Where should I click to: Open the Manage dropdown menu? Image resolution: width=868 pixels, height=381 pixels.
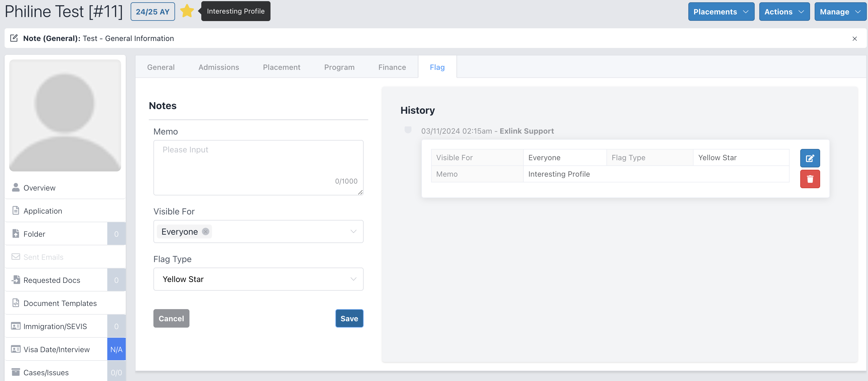pos(840,12)
